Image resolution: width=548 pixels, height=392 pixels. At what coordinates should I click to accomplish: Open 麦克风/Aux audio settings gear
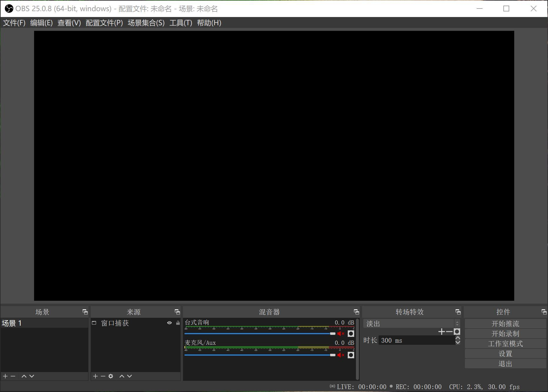coord(351,355)
